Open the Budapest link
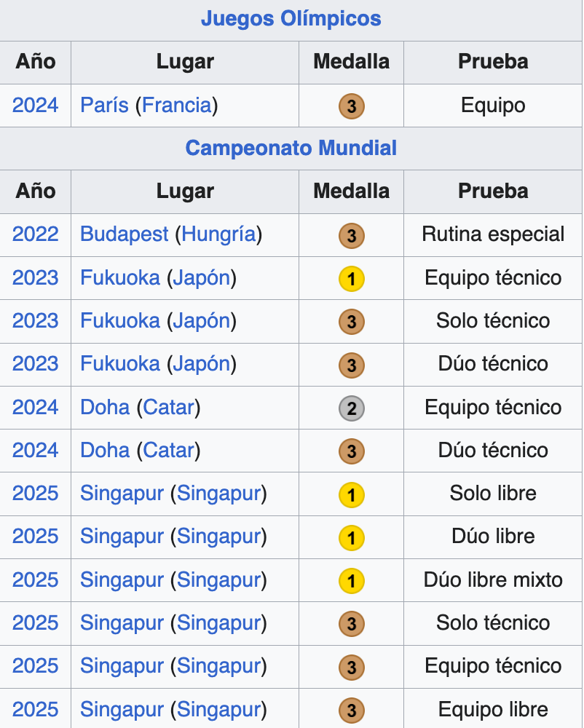The width and height of the screenshot is (584, 728). coord(124,234)
